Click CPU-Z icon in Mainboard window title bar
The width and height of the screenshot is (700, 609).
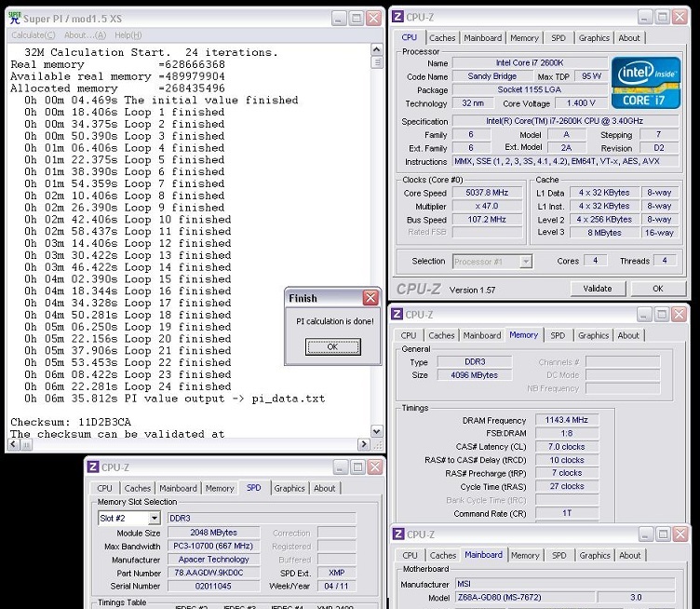[x=398, y=535]
